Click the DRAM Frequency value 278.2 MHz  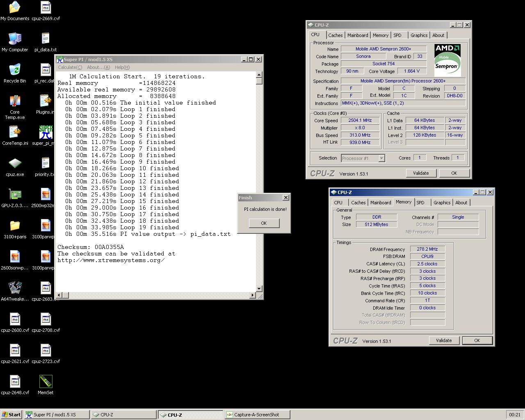(x=427, y=249)
